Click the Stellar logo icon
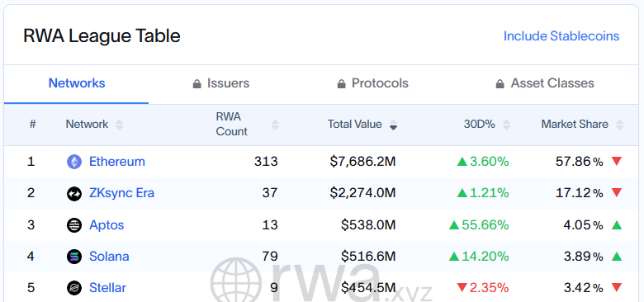This screenshot has width=644, height=302. [x=74, y=288]
